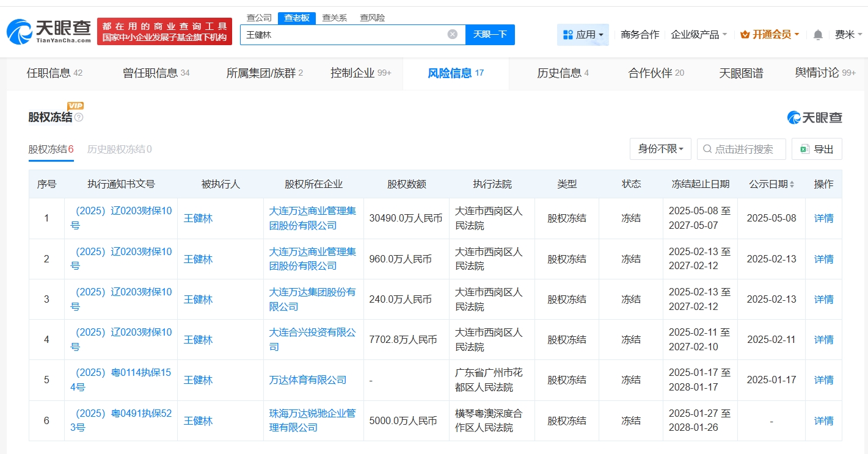Go to the 合作伙伴 tab

coord(656,73)
